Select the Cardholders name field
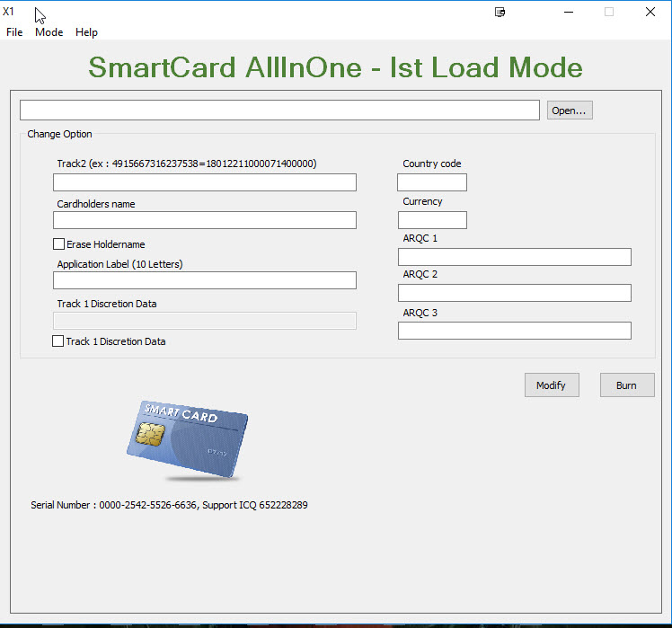672x628 pixels. 205,220
